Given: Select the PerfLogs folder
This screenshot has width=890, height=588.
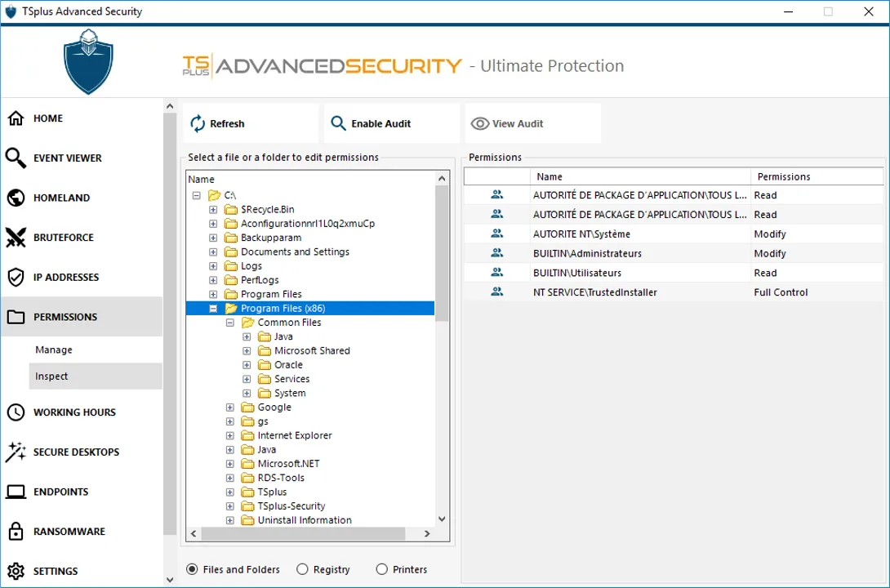Looking at the screenshot, I should tap(260, 280).
